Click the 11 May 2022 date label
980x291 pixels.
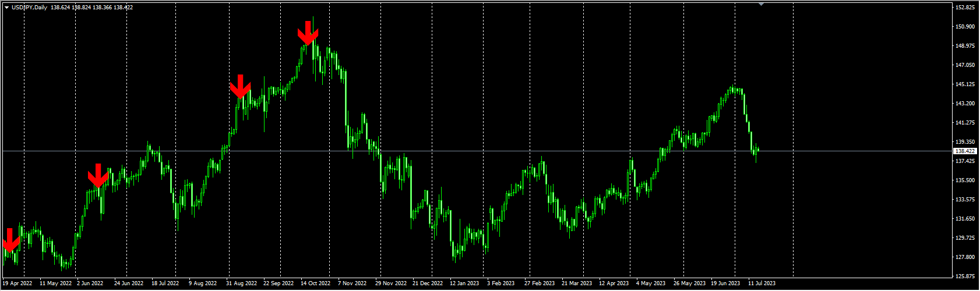(x=55, y=283)
